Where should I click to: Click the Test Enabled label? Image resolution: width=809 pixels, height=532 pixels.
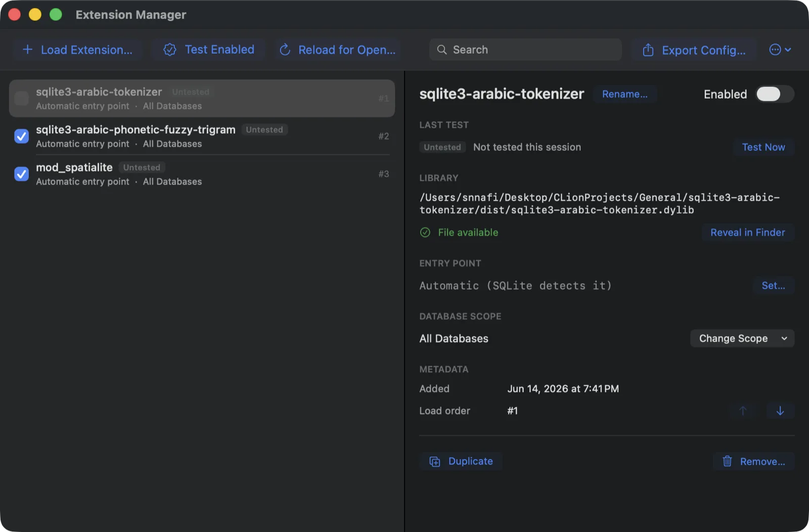click(x=219, y=50)
